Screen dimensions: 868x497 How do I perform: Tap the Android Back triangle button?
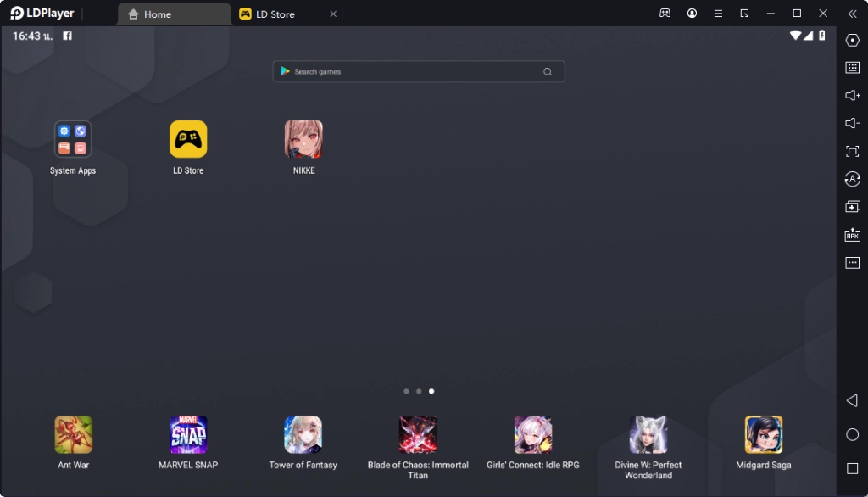point(853,400)
